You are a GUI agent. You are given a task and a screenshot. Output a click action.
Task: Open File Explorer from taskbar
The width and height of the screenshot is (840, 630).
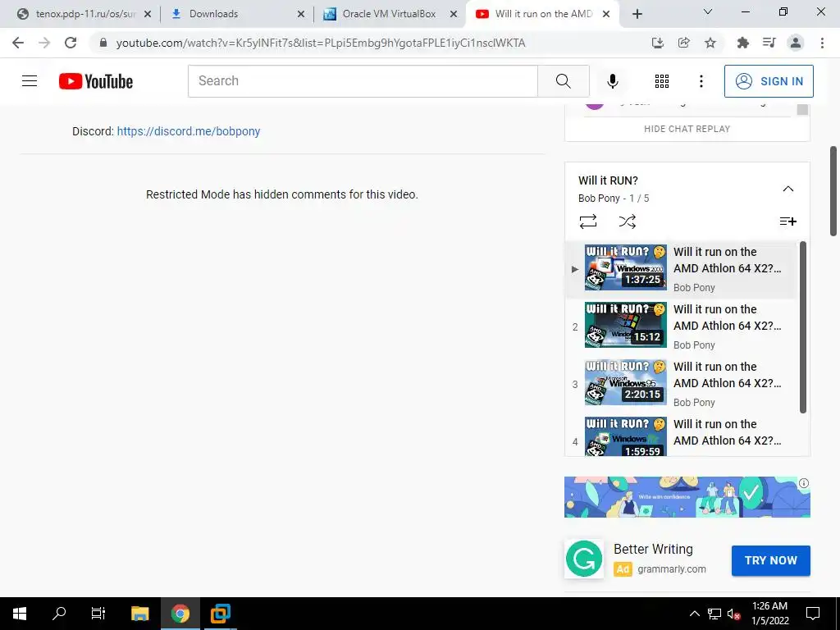click(x=139, y=614)
